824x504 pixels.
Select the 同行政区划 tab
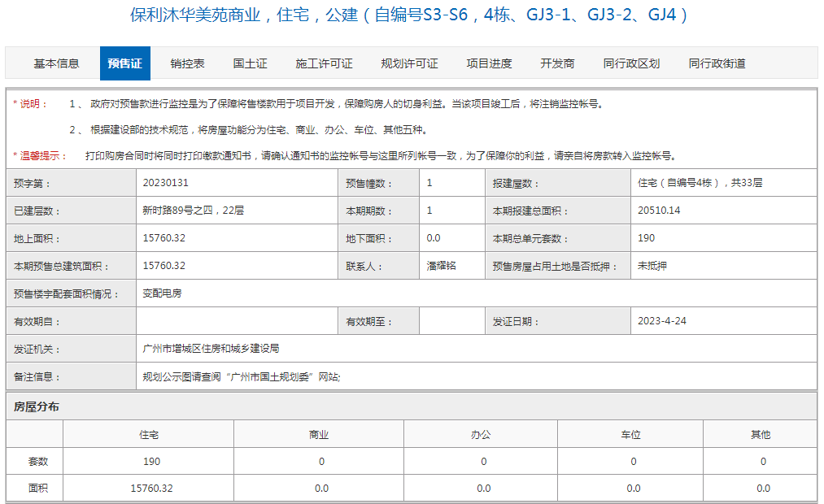point(630,63)
